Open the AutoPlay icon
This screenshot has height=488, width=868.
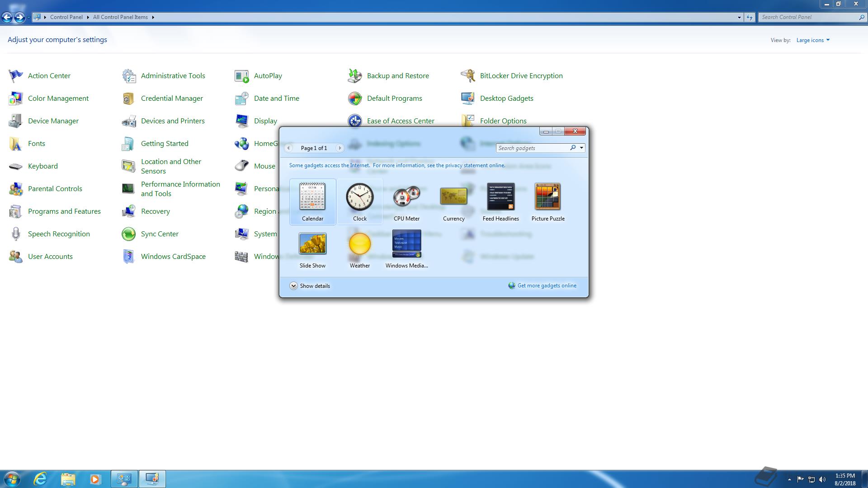242,76
